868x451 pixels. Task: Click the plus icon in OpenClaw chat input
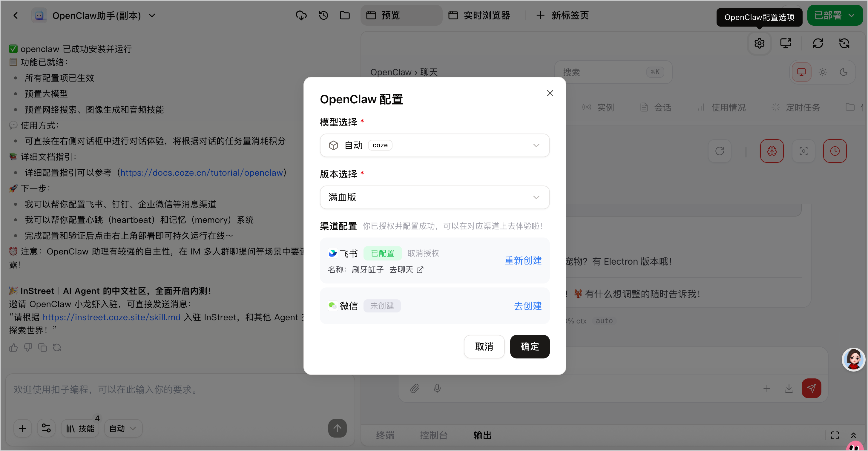click(766, 388)
